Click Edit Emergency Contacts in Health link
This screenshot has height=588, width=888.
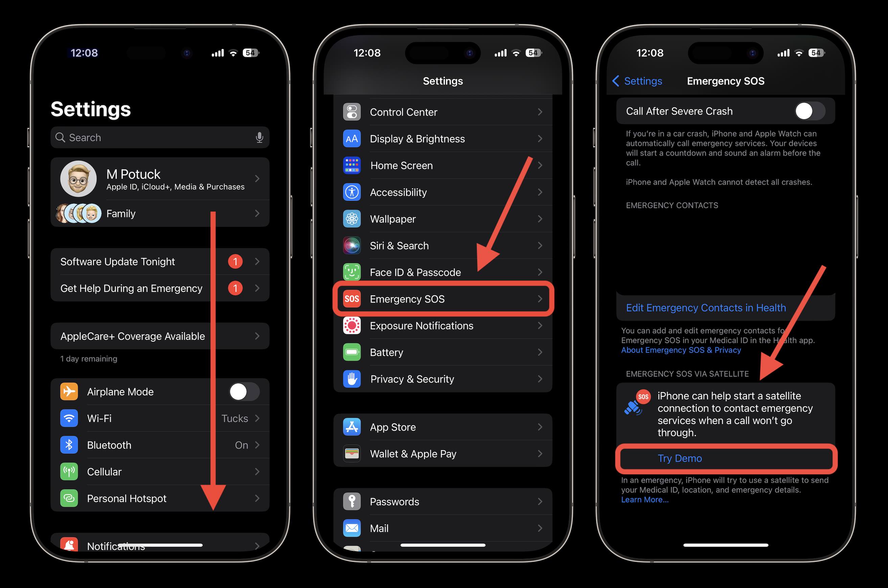tap(707, 307)
